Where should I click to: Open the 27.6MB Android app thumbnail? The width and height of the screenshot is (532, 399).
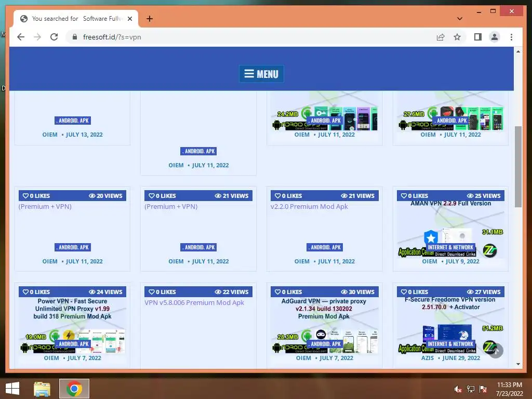click(450, 111)
